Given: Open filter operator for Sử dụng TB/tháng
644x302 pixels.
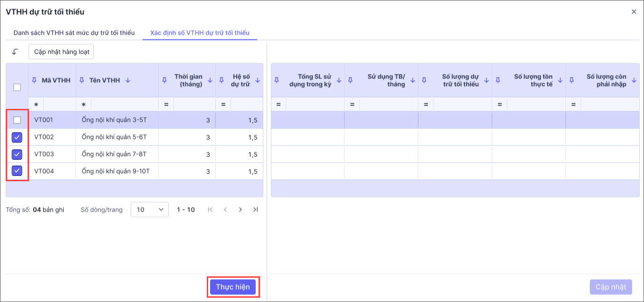Looking at the screenshot, I should [352, 104].
